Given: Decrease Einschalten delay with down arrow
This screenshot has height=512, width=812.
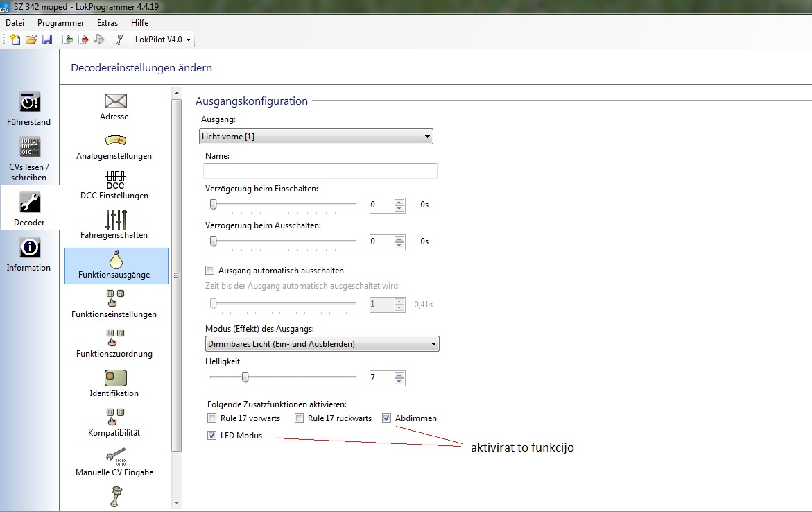Looking at the screenshot, I should click(399, 208).
